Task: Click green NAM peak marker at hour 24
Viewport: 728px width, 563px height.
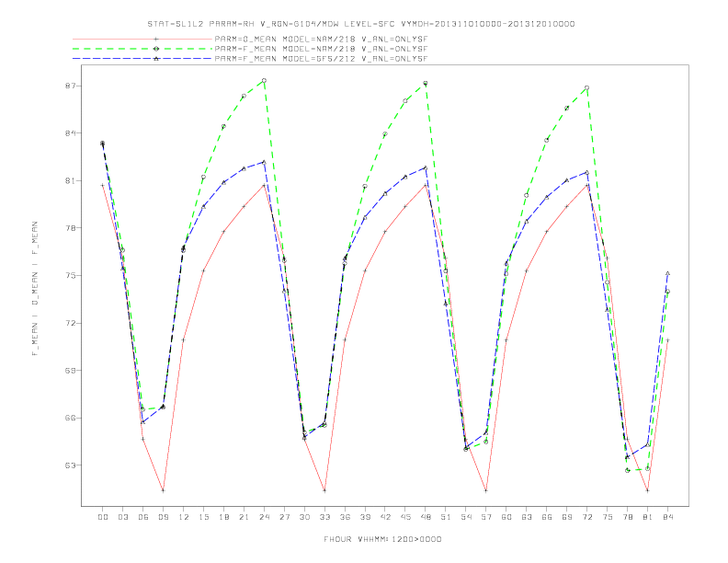Action: [264, 81]
